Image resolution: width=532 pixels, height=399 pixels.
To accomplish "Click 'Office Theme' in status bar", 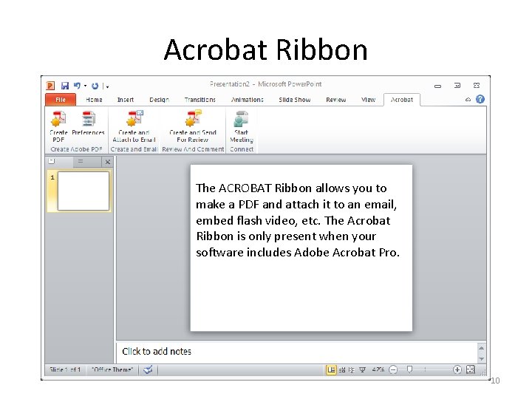I will click(x=112, y=369).
